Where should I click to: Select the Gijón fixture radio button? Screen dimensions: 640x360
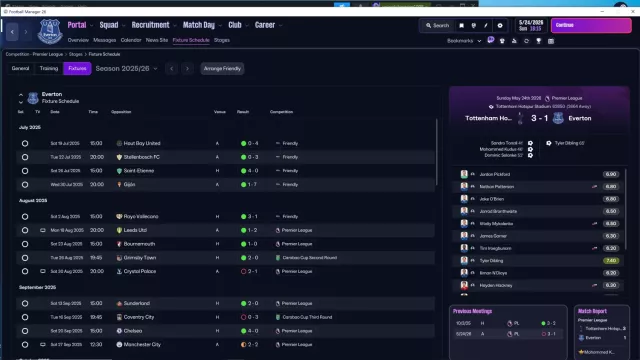[25, 184]
